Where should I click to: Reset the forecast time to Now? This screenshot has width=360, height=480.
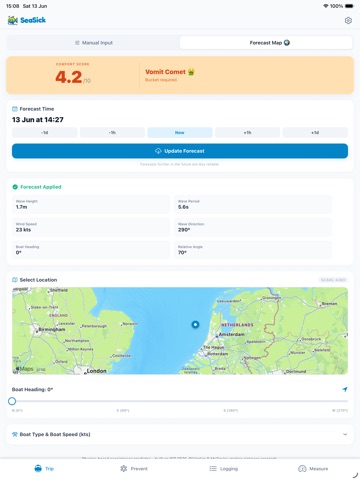(x=180, y=132)
